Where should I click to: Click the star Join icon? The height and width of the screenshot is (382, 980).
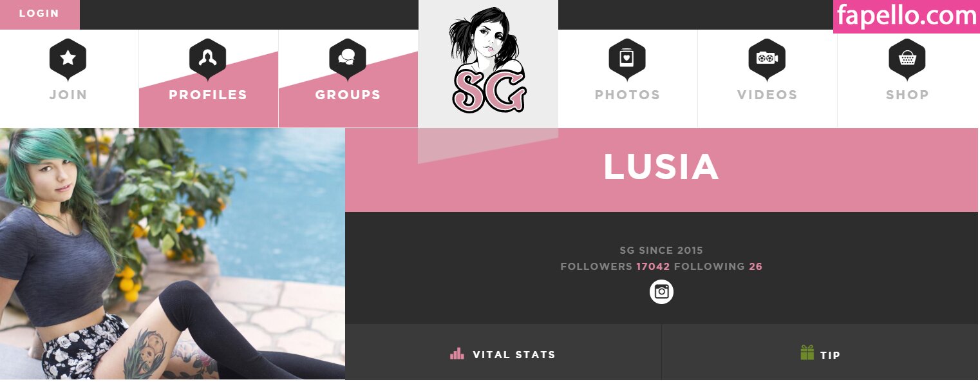tap(68, 59)
